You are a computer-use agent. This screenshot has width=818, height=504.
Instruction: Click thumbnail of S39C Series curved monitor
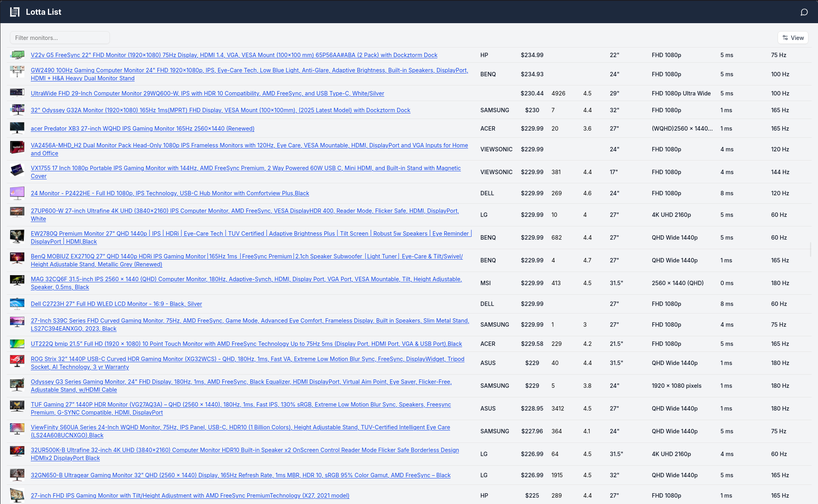tap(17, 322)
